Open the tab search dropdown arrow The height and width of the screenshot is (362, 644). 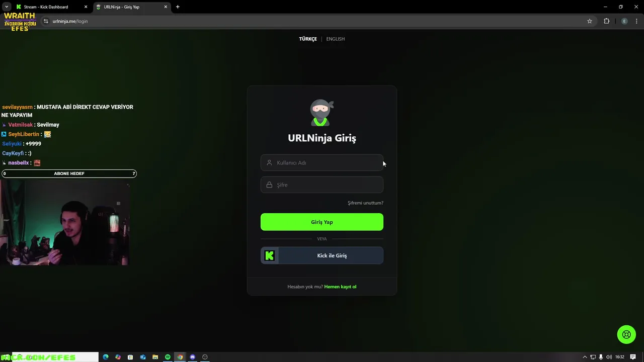click(x=7, y=7)
